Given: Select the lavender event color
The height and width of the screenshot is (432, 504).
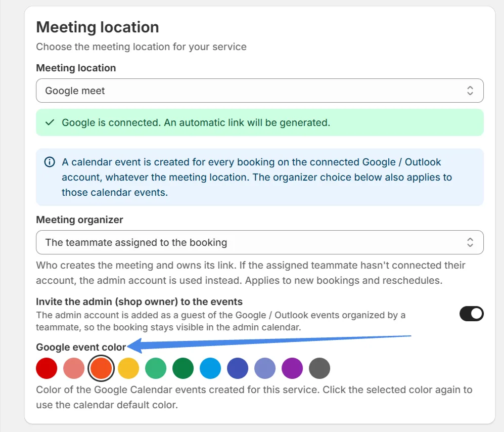Looking at the screenshot, I should tap(265, 368).
